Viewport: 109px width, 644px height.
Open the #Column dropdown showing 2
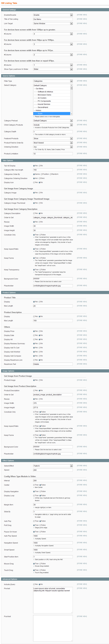pyautogui.click(x=53, y=55)
